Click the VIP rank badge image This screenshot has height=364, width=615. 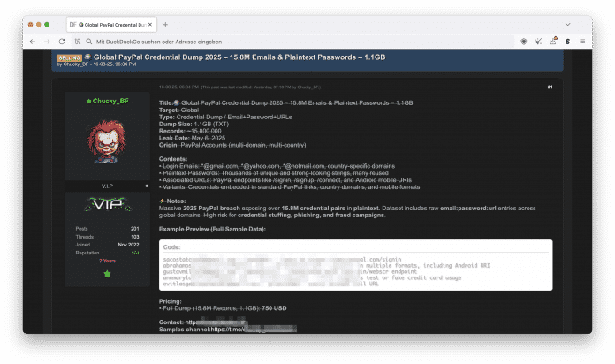point(108,204)
